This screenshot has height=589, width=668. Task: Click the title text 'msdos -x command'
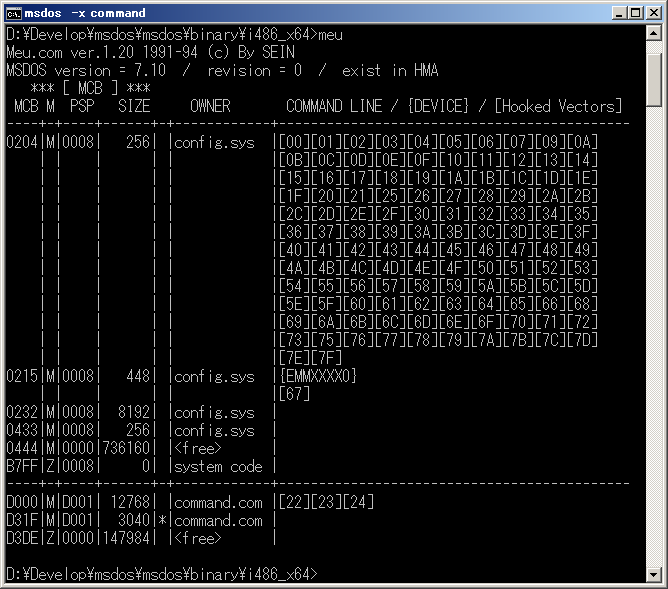85,13
